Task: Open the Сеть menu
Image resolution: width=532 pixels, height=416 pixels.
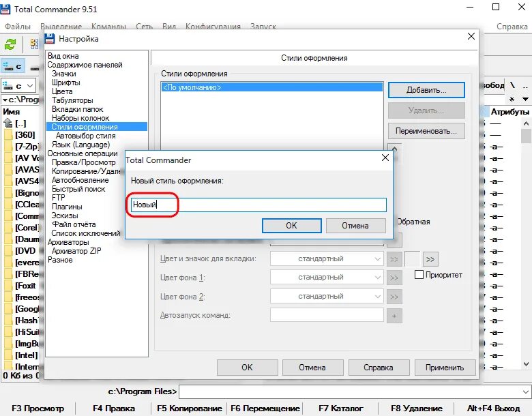Action: 144,27
